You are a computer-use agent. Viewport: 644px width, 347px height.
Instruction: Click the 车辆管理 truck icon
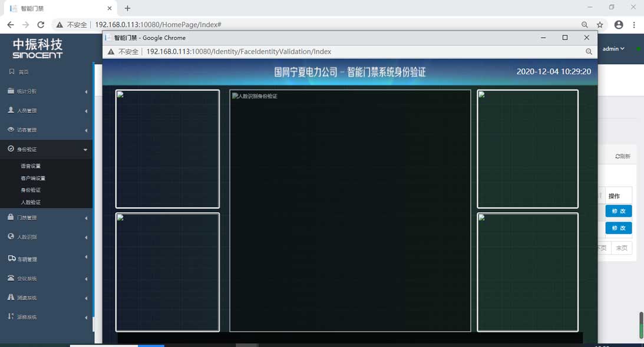coord(11,259)
